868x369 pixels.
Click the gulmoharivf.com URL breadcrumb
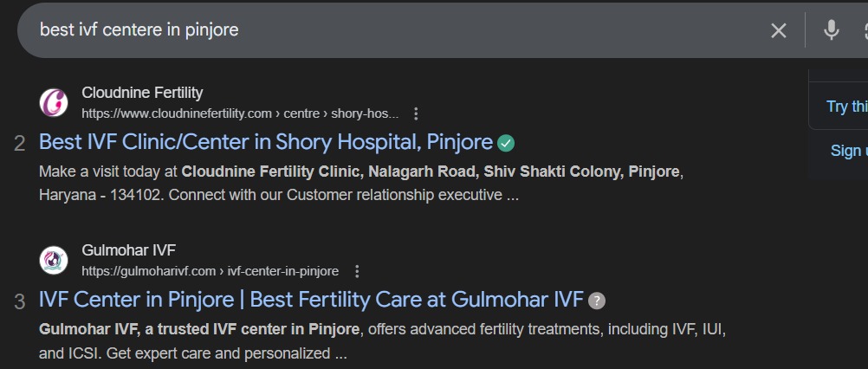pyautogui.click(x=210, y=271)
